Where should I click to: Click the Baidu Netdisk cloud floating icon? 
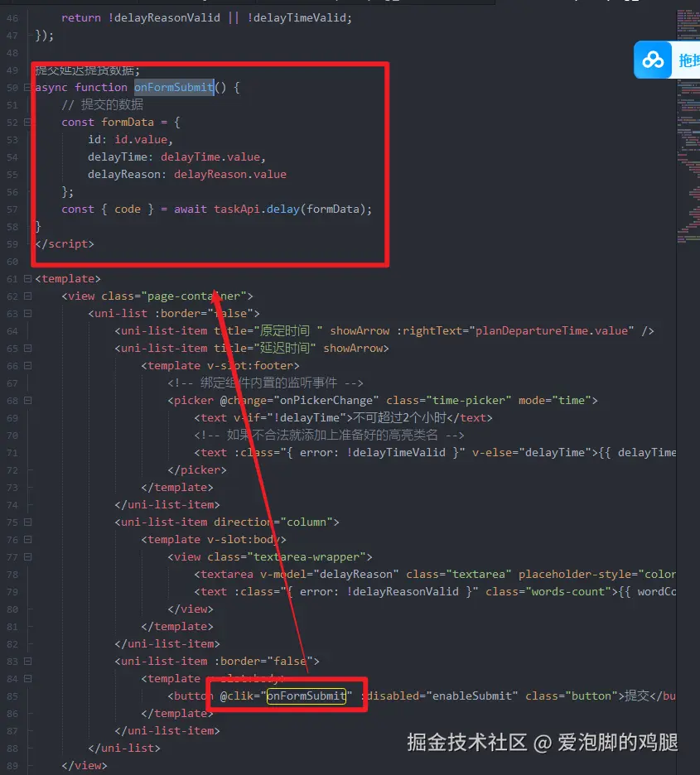[x=653, y=60]
